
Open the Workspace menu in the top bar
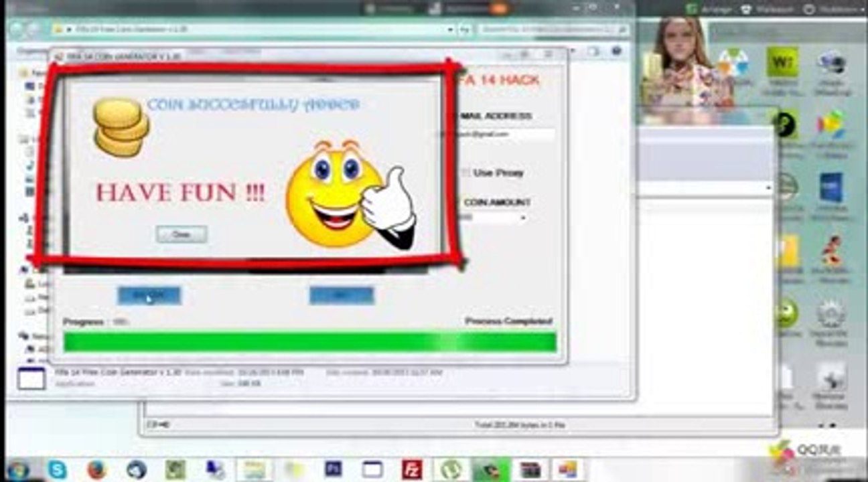[x=767, y=9]
